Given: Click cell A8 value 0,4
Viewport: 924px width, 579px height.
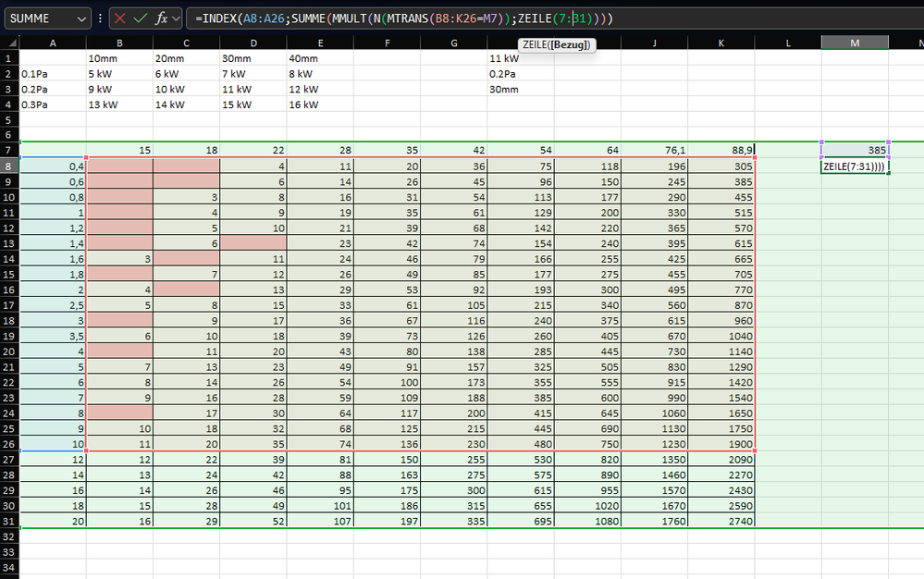Looking at the screenshot, I should (53, 166).
